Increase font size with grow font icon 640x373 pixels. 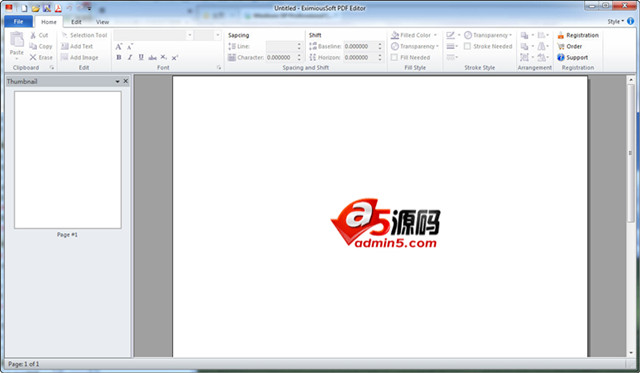[119, 47]
